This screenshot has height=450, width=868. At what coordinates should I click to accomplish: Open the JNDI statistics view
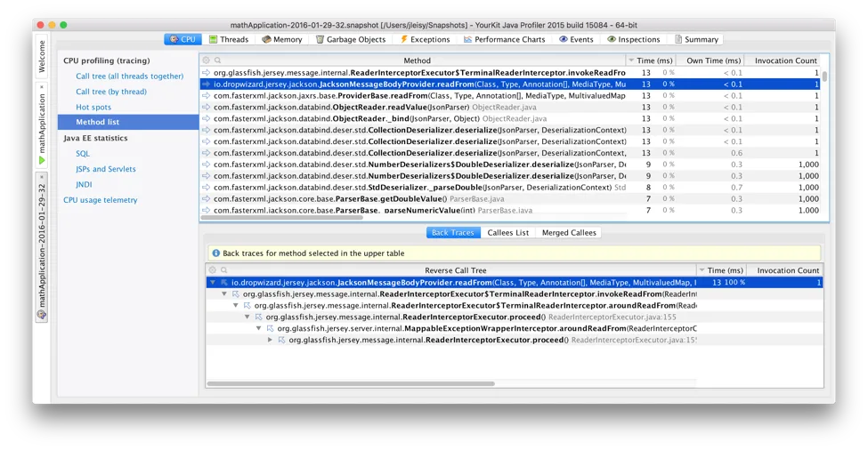tap(84, 185)
